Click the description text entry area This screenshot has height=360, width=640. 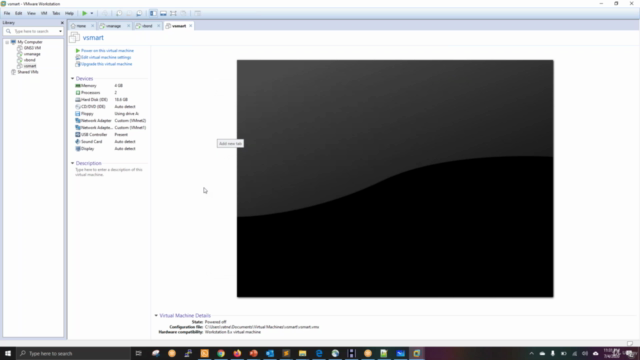(x=109, y=172)
